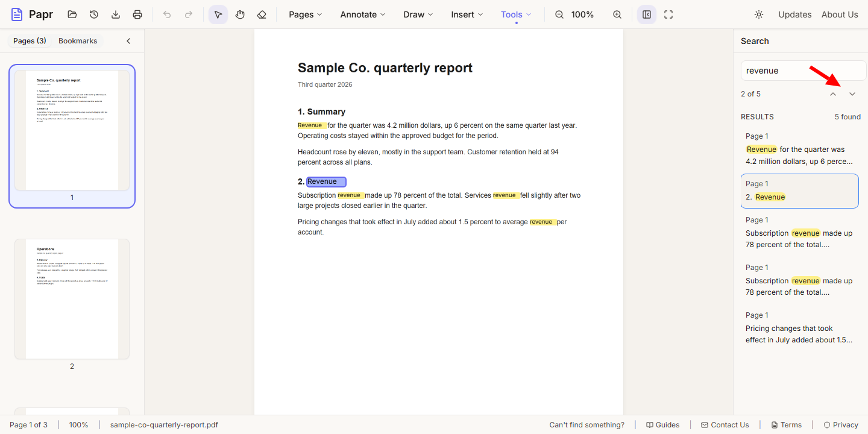The height and width of the screenshot is (434, 868).
Task: Zoom out with the minus magnifier
Action: coord(559,14)
